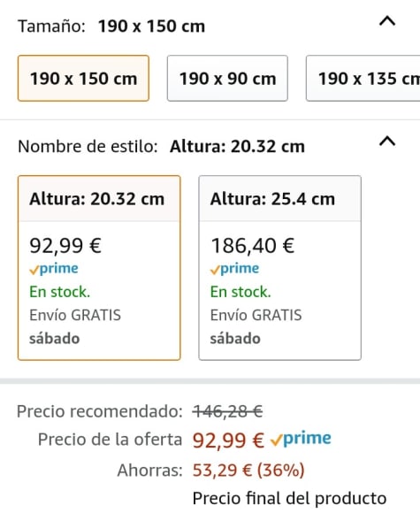Screen dimensions: 420x513
Task: Click the red offer price 92,99 €
Action: 228,440
